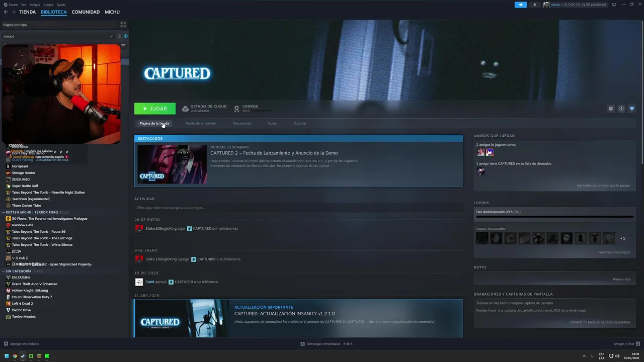Show hidden tray icons chevron

point(584,356)
